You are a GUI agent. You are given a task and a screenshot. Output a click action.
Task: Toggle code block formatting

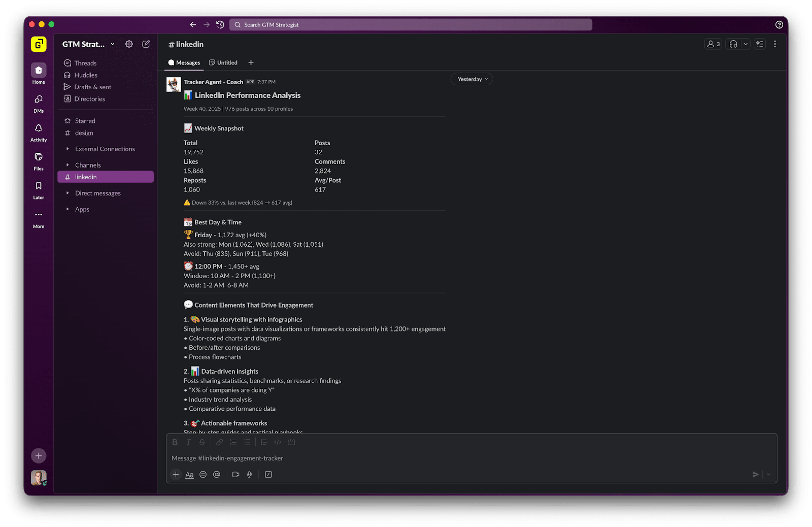[291, 442]
